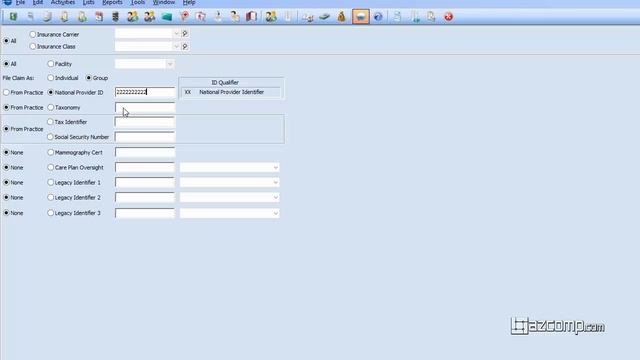Screen dimensions: 640x360
Task: Open the Window menu
Action: (164, 2)
